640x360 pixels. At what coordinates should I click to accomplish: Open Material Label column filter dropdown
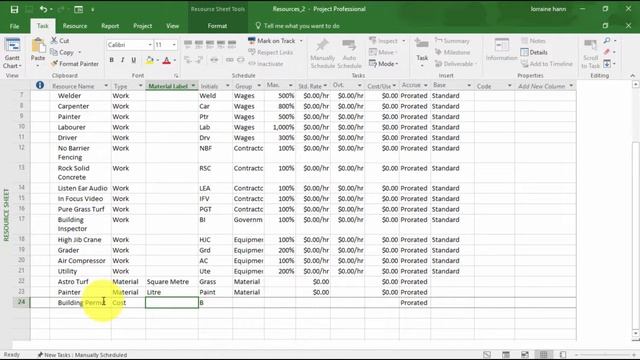[x=193, y=86]
